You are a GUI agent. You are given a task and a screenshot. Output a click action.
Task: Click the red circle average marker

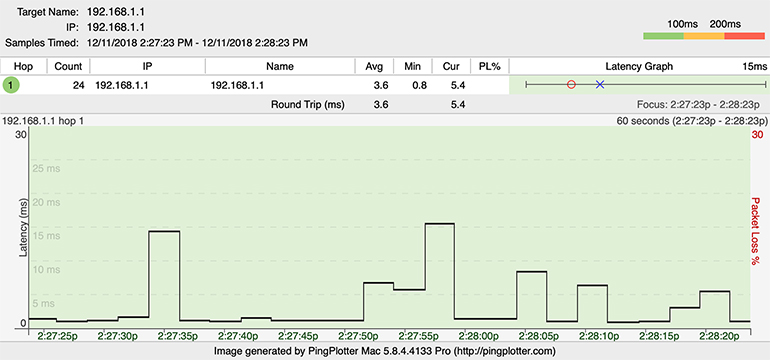571,84
